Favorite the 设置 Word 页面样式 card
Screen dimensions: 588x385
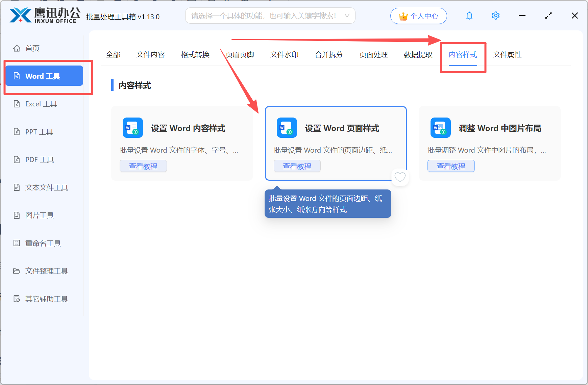[400, 177]
